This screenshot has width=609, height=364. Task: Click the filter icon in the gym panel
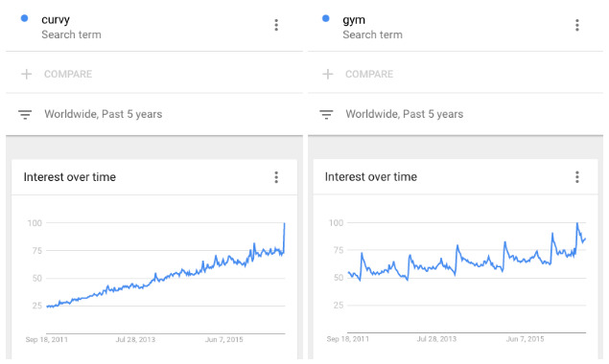pos(326,115)
